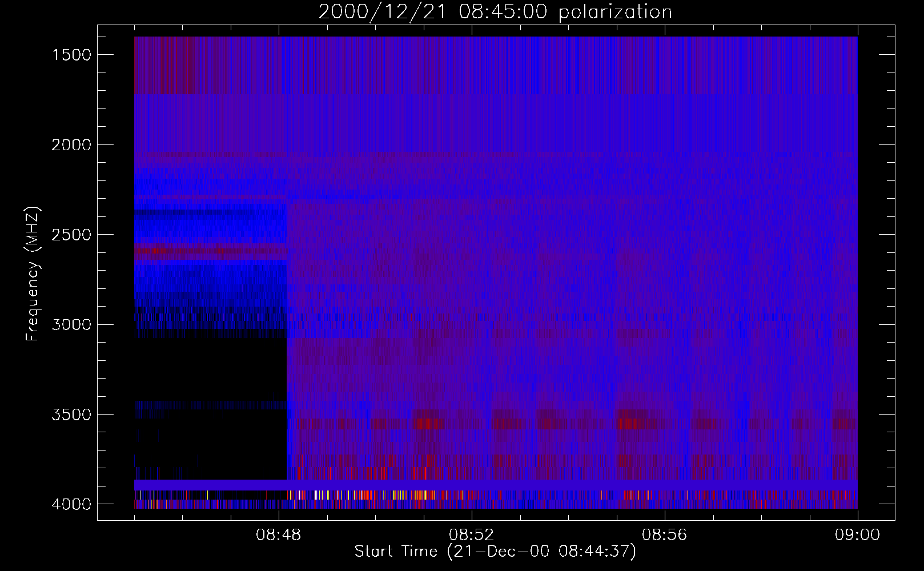Click the 08:56 time tick label
The width and height of the screenshot is (924, 571).
pyautogui.click(x=664, y=535)
